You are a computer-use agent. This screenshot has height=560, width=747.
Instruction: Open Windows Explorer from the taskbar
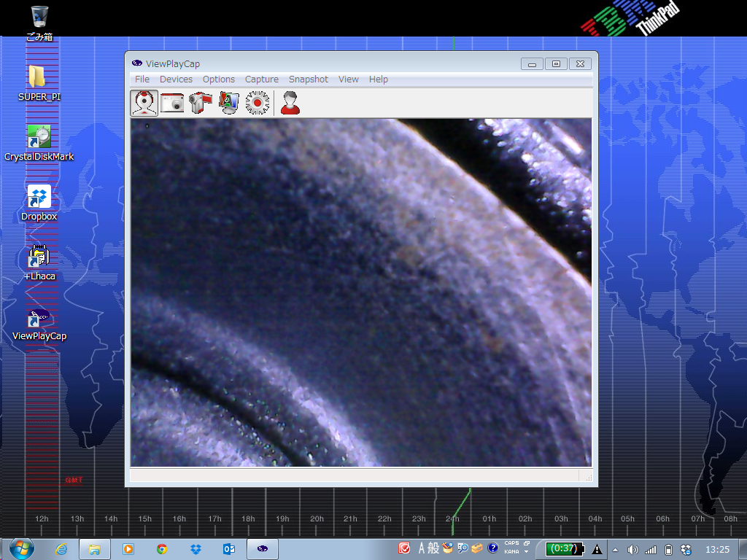(x=95, y=550)
